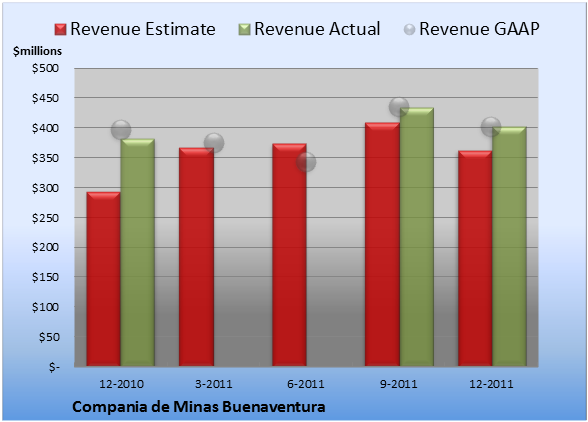The image size is (588, 422).
Task: Click the $200 axis value
Action: pyautogui.click(x=45, y=248)
